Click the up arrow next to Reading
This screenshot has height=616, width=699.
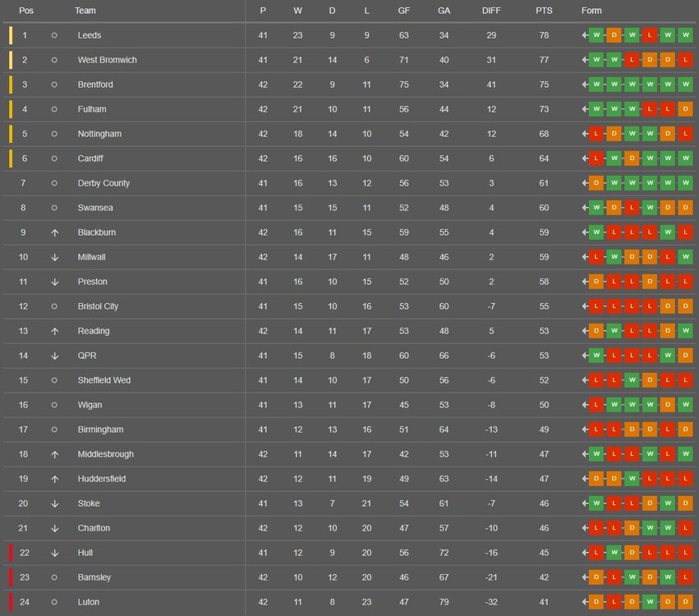pos(54,331)
